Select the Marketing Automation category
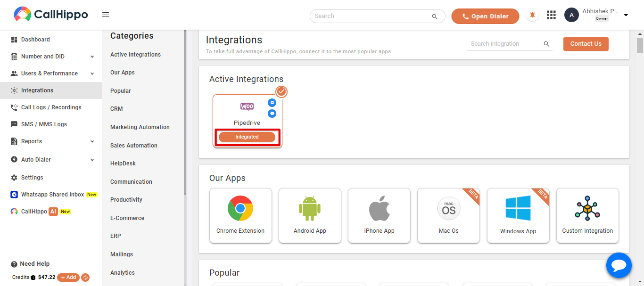The height and width of the screenshot is (286, 644). point(140,127)
